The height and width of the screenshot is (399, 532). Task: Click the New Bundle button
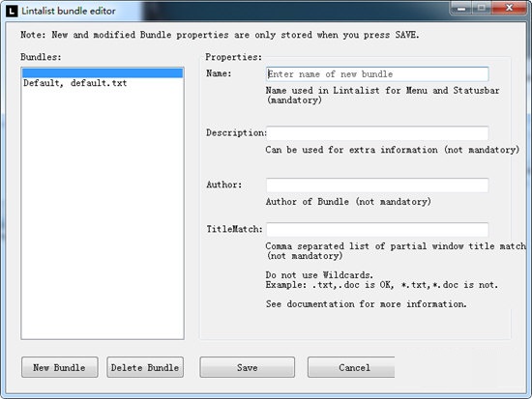click(x=60, y=367)
